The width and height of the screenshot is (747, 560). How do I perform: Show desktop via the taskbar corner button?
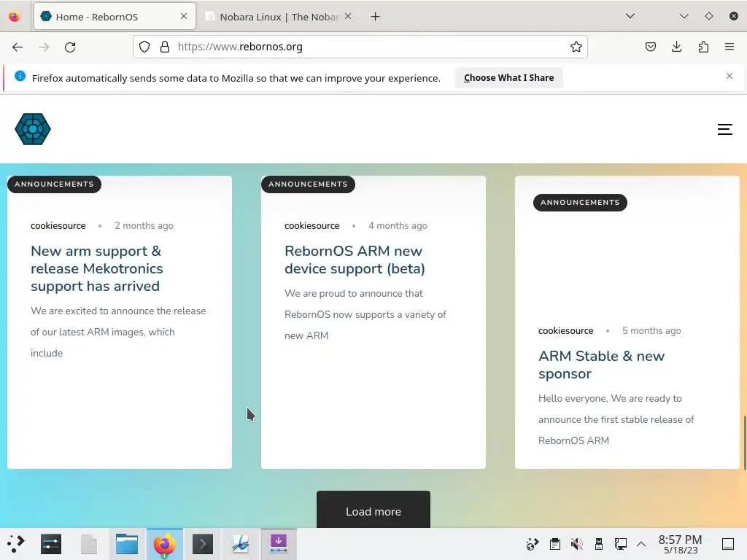coord(728,544)
